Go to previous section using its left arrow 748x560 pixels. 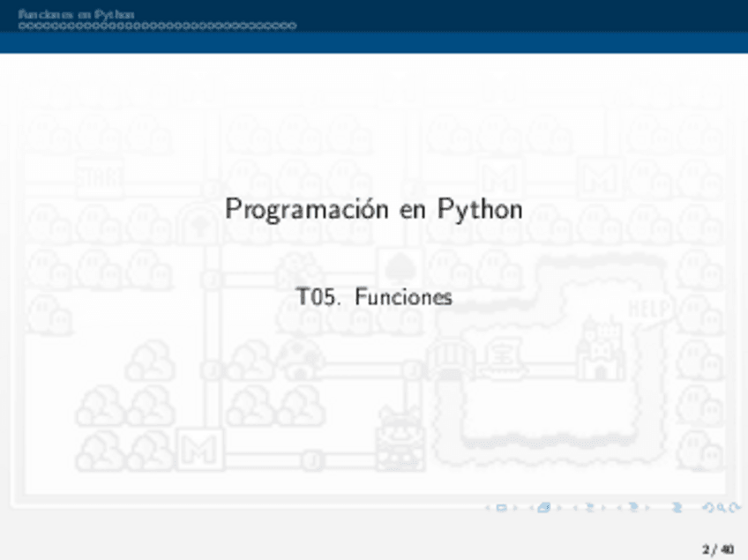pos(618,507)
